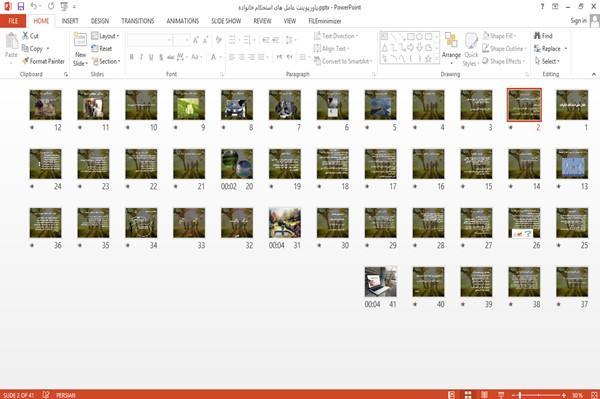Click the Cut scissors button
The image size is (600, 399).
(x=30, y=36)
